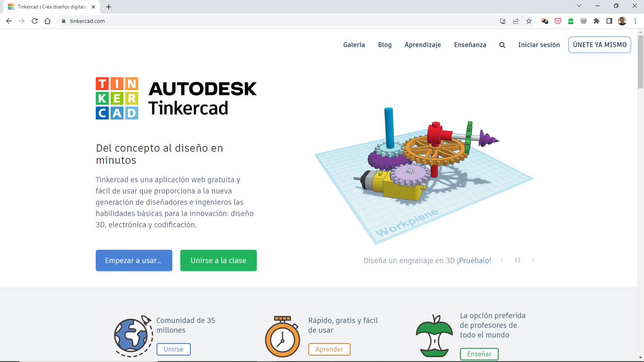The height and width of the screenshot is (362, 644).
Task: Click the green apple core icon
Action: pos(435,336)
